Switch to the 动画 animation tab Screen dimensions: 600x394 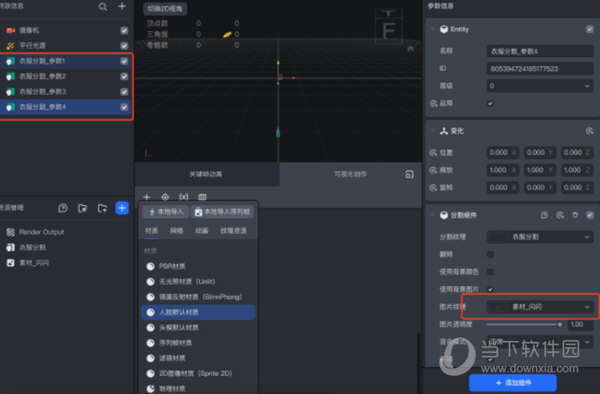click(x=202, y=231)
